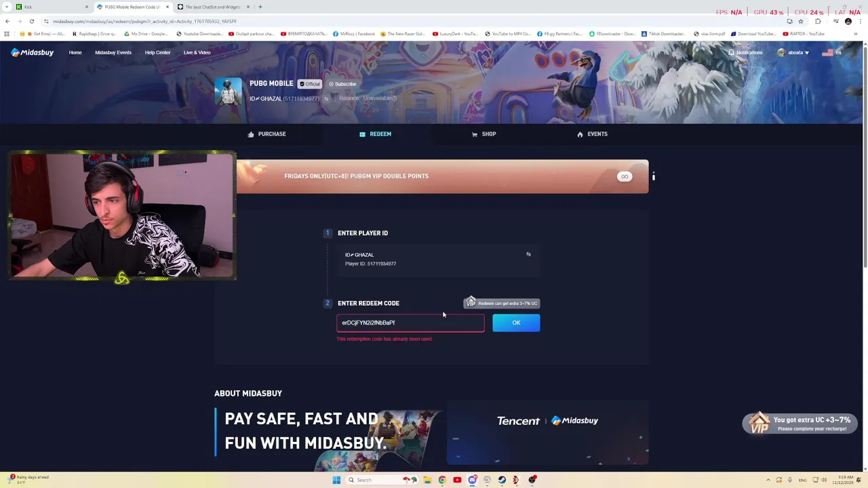This screenshot has height=488, width=868.
Task: Select the REDEEM tab
Action: tap(375, 134)
